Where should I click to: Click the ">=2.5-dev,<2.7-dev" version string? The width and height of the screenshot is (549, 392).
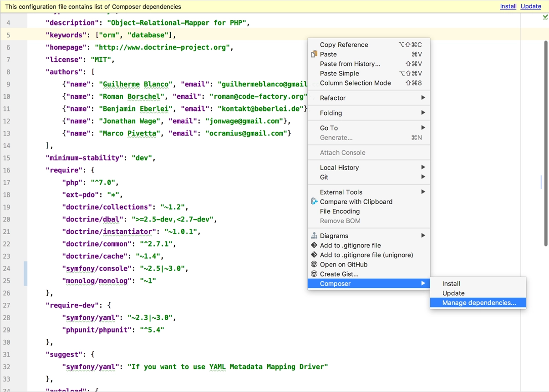pos(173,219)
